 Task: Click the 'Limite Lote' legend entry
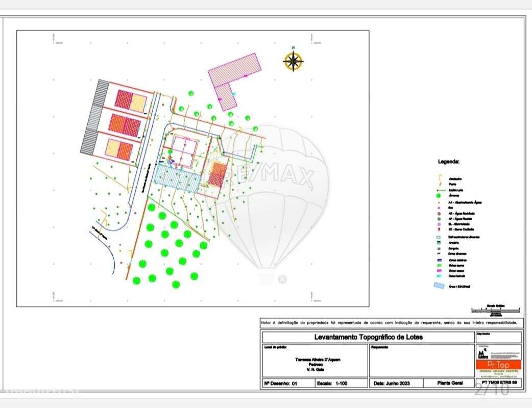point(455,190)
